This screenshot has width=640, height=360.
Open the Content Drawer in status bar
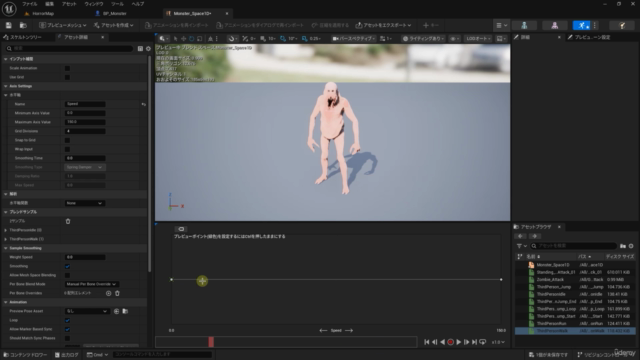pyautogui.click(x=25, y=355)
